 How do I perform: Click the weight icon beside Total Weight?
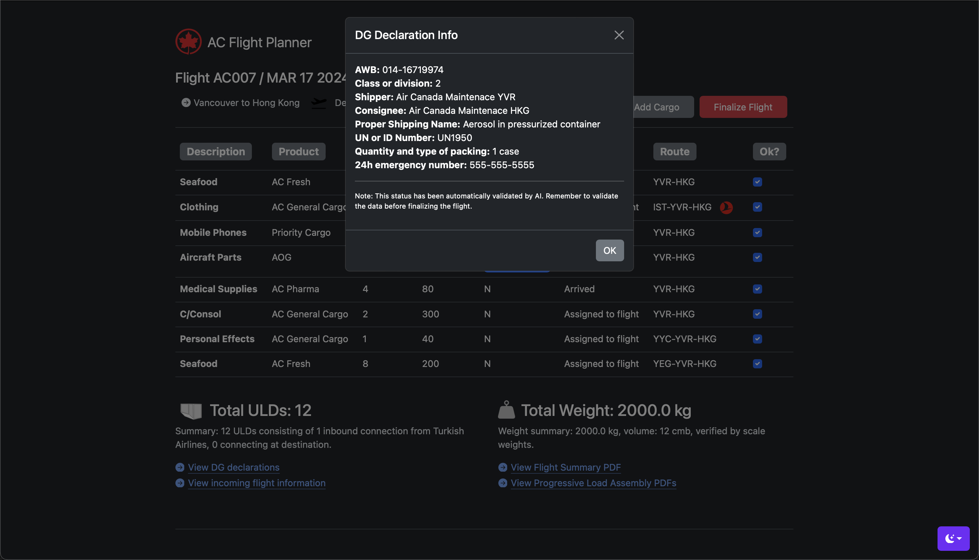tap(506, 410)
